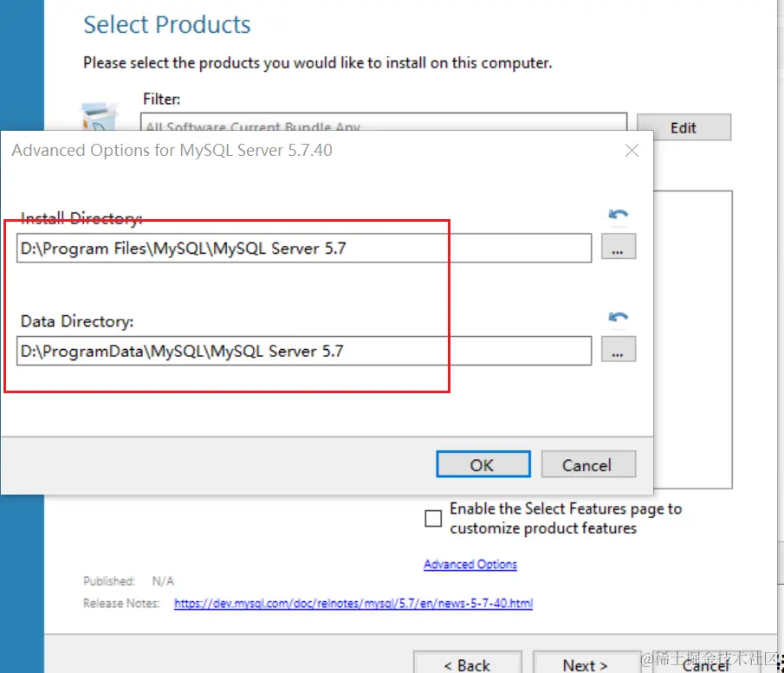Open the Advanced Options link
Screen dimensions: 784x673
(470, 564)
